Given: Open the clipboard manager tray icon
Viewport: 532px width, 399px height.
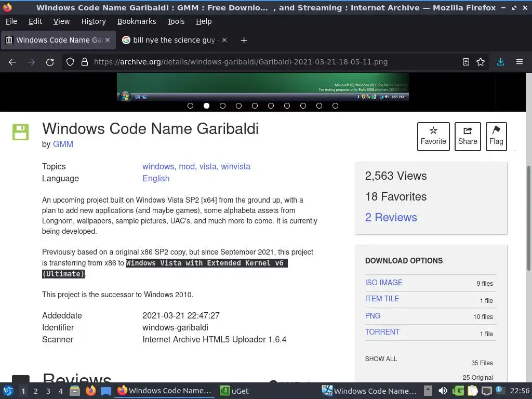Looking at the screenshot, I should 472,391.
